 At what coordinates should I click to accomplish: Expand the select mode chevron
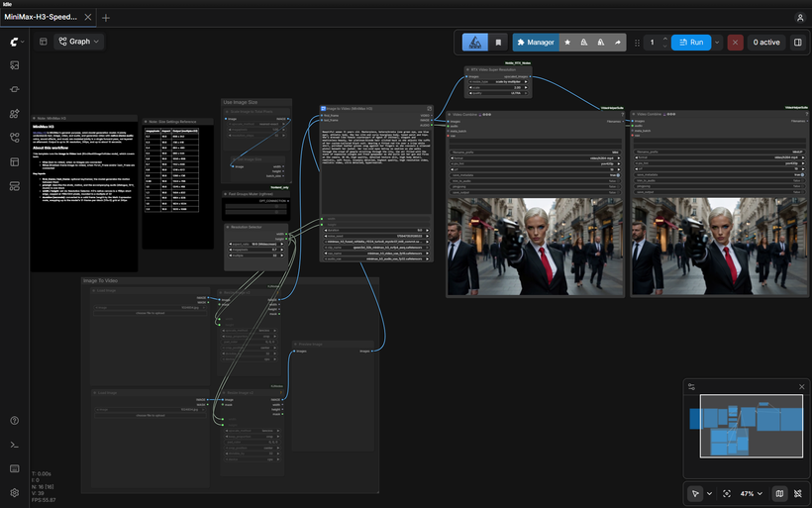pos(709,493)
